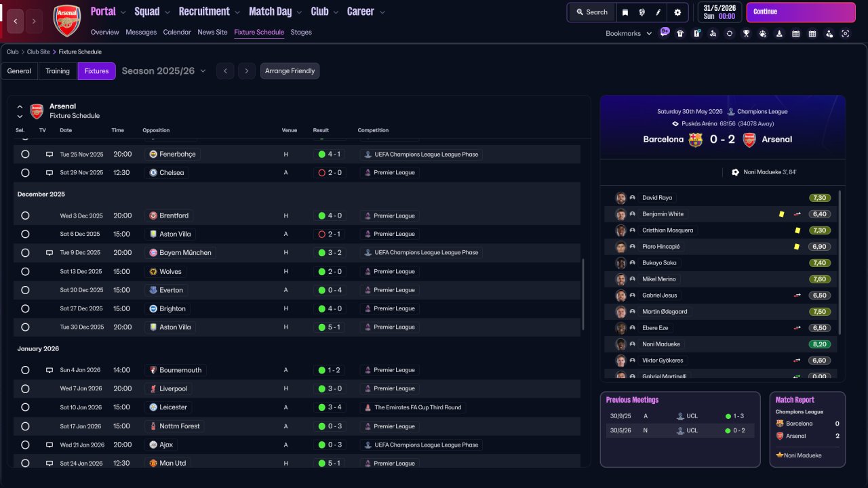The height and width of the screenshot is (488, 868).
Task: Click the circular arrows bookmark icon
Action: coord(730,33)
